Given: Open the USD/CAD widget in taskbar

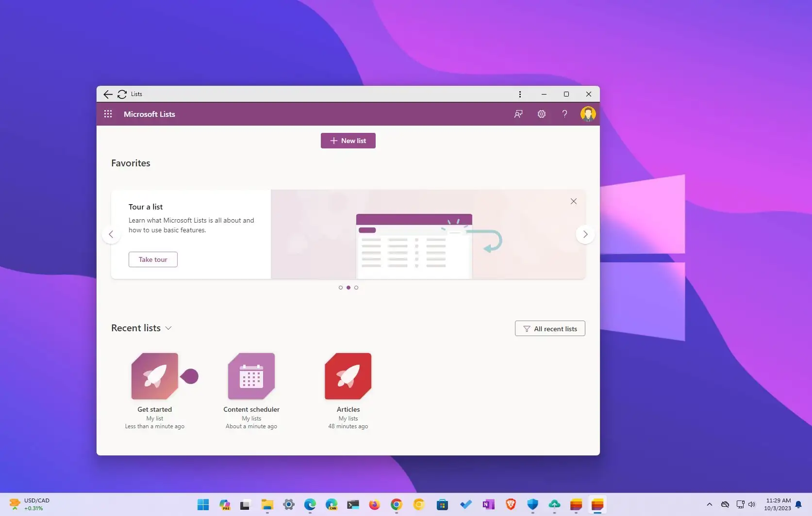Looking at the screenshot, I should point(30,504).
